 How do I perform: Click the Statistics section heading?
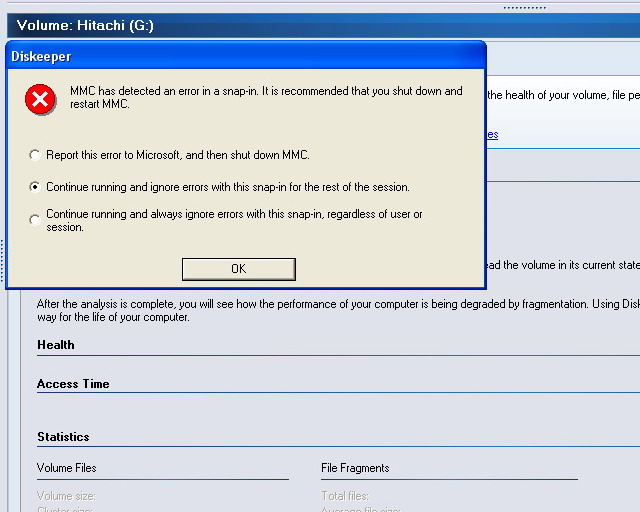pos(63,437)
